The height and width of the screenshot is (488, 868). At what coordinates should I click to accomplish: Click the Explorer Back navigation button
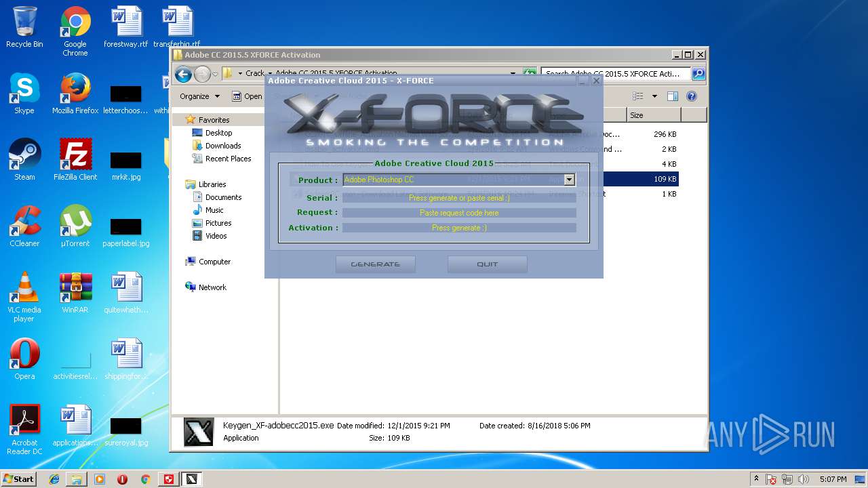183,74
